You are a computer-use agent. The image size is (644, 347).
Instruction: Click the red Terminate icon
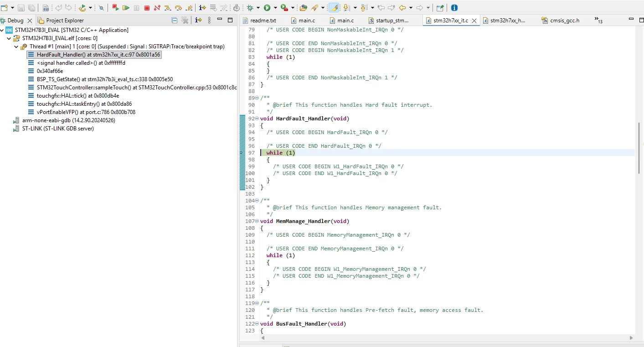pos(147,8)
